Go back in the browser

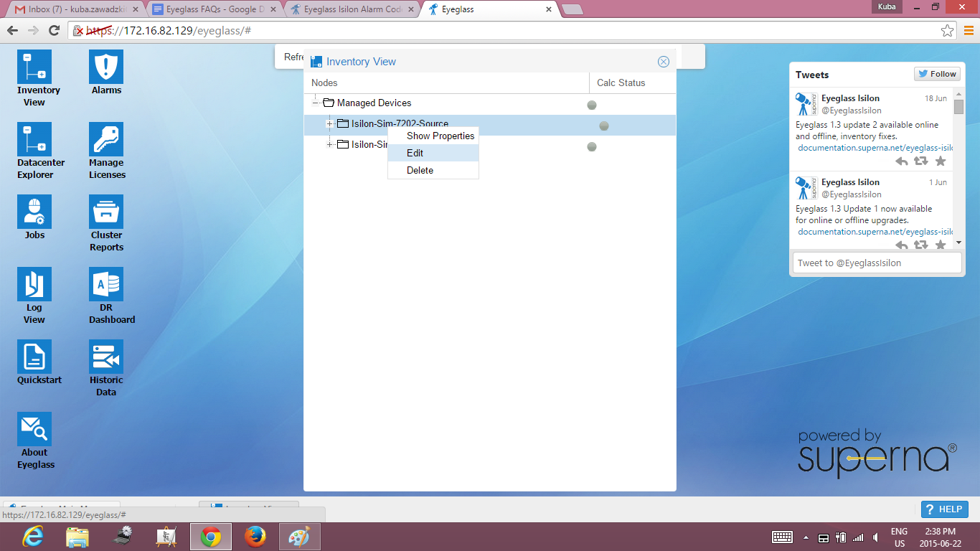tap(12, 30)
